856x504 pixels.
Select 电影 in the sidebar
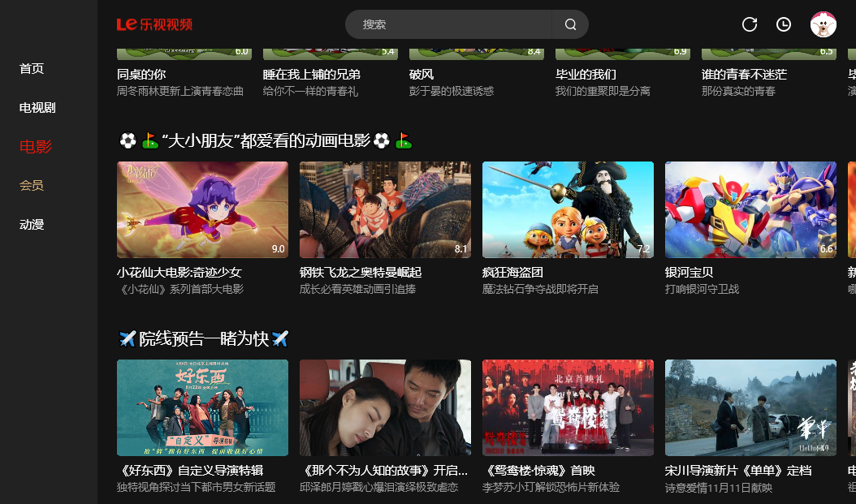pos(36,147)
